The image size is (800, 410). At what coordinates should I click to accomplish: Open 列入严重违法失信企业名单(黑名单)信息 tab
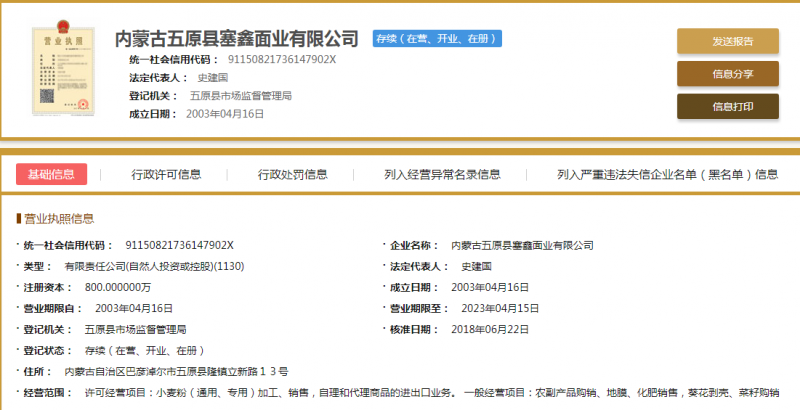pyautogui.click(x=667, y=174)
